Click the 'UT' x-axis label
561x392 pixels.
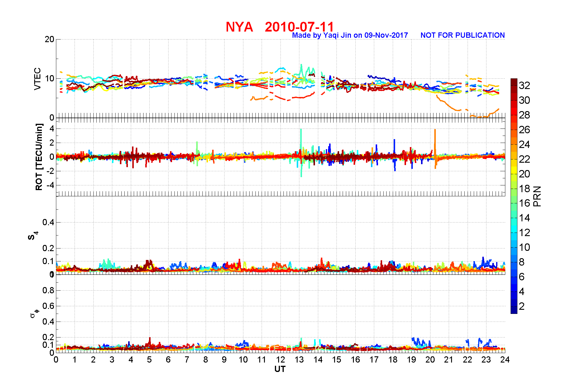pyautogui.click(x=280, y=369)
